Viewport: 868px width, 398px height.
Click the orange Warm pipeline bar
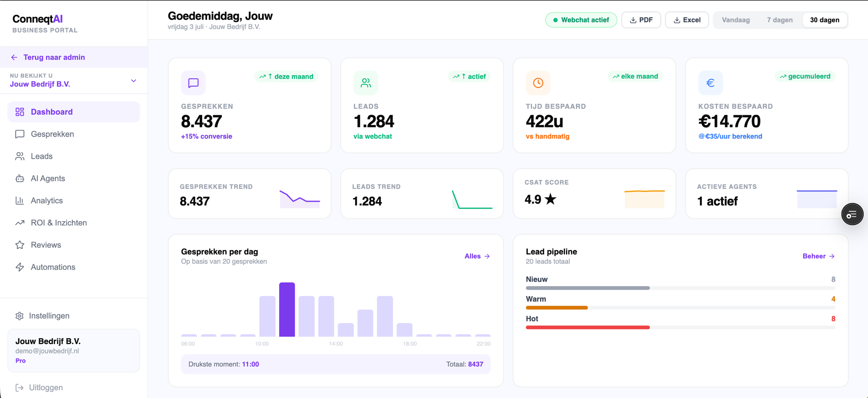pos(557,308)
